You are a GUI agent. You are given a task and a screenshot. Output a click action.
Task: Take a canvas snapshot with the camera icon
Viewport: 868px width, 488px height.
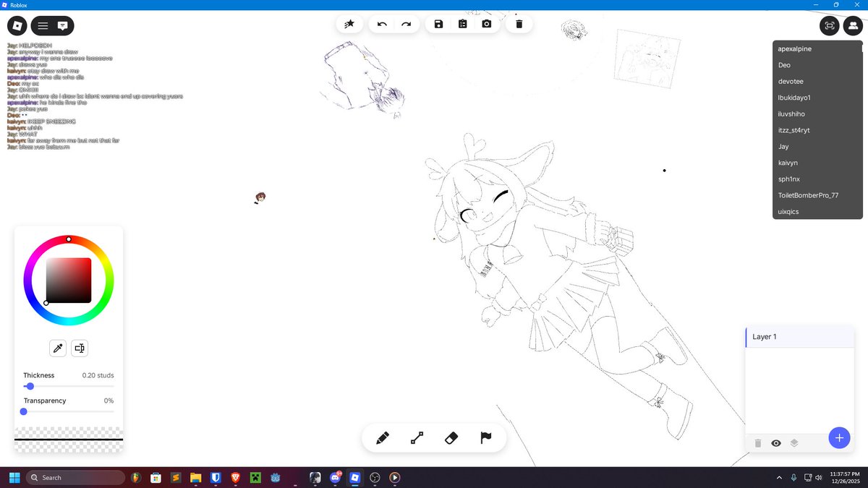pyautogui.click(x=486, y=24)
